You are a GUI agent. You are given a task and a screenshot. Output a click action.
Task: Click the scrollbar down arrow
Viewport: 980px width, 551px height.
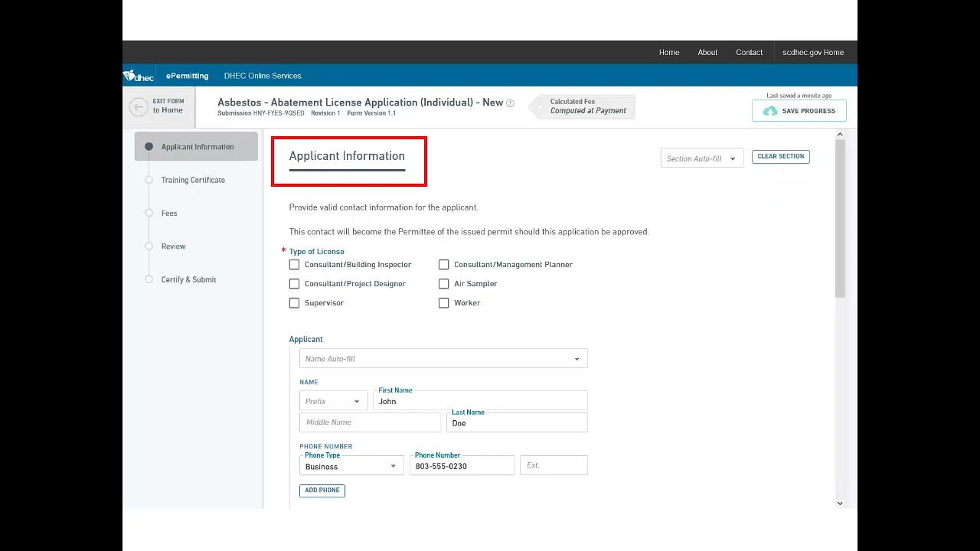pos(840,503)
